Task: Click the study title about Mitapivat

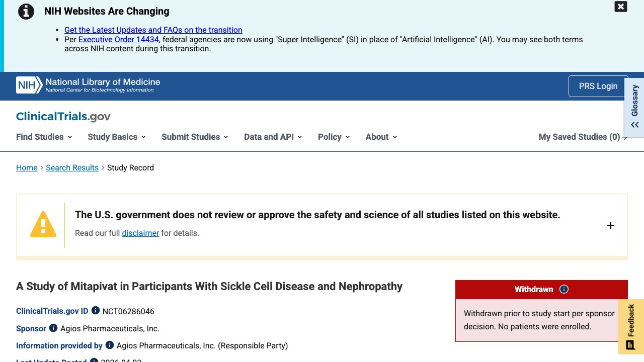Action: 209,286
